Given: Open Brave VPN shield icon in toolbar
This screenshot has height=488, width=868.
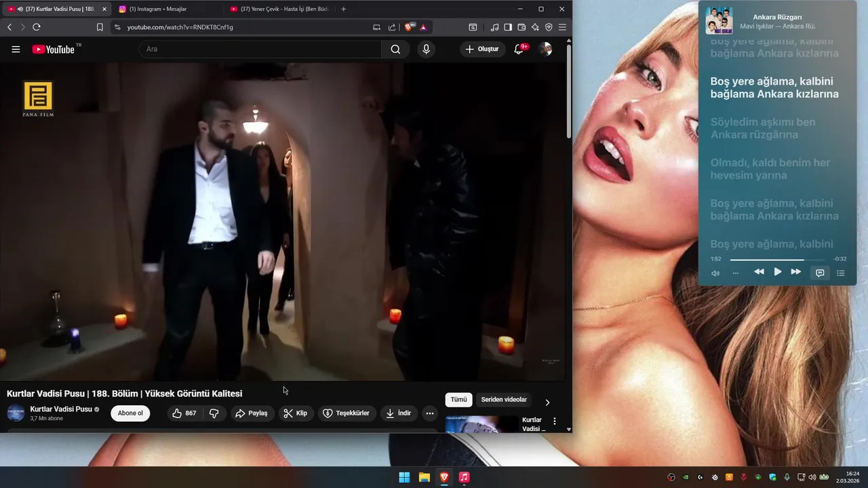Looking at the screenshot, I should click(549, 27).
